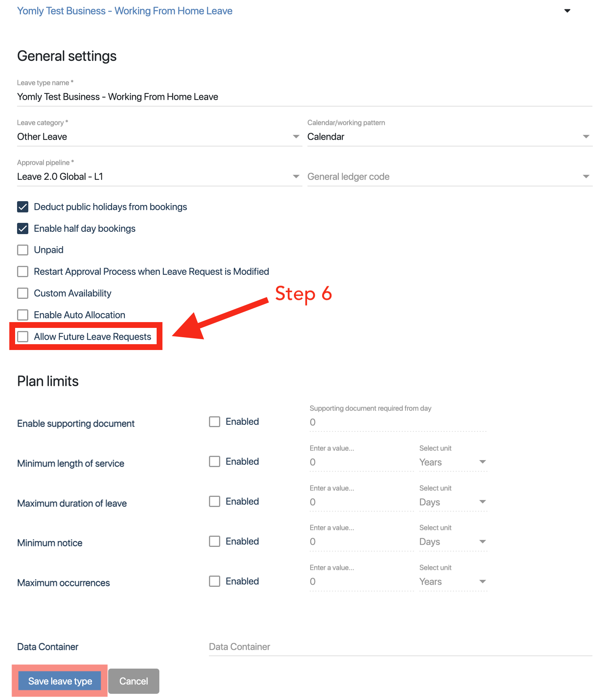Open the Minimum notice unit dropdown
The height and width of the screenshot is (700, 611).
453,542
